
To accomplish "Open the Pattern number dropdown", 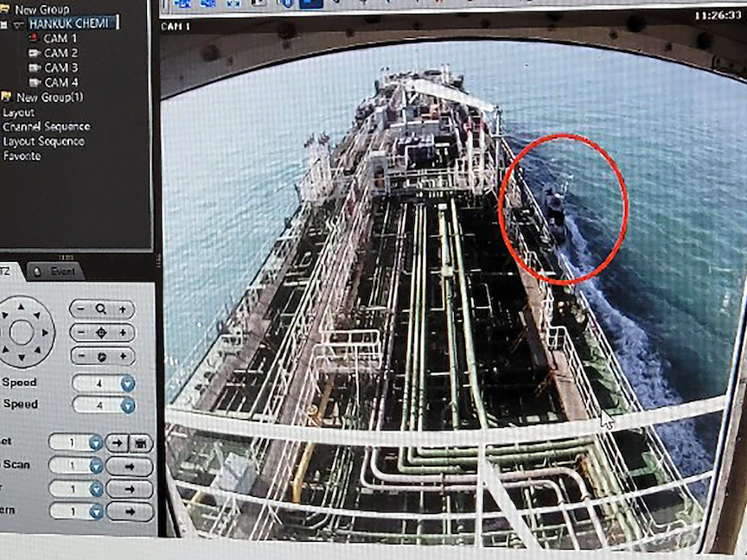I will click(x=95, y=511).
